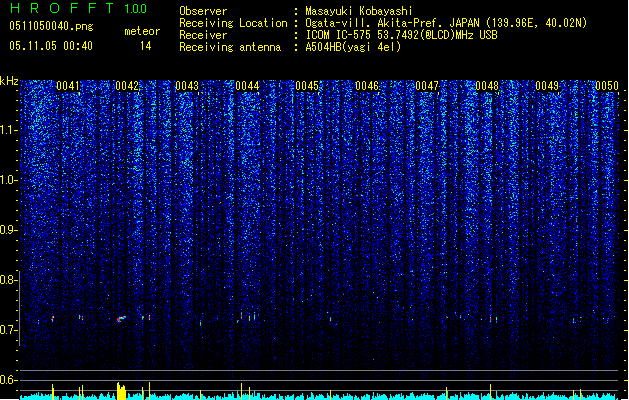This screenshot has height=400, width=629.
Task: Click the kHz axis unit label
Action: click(9, 81)
